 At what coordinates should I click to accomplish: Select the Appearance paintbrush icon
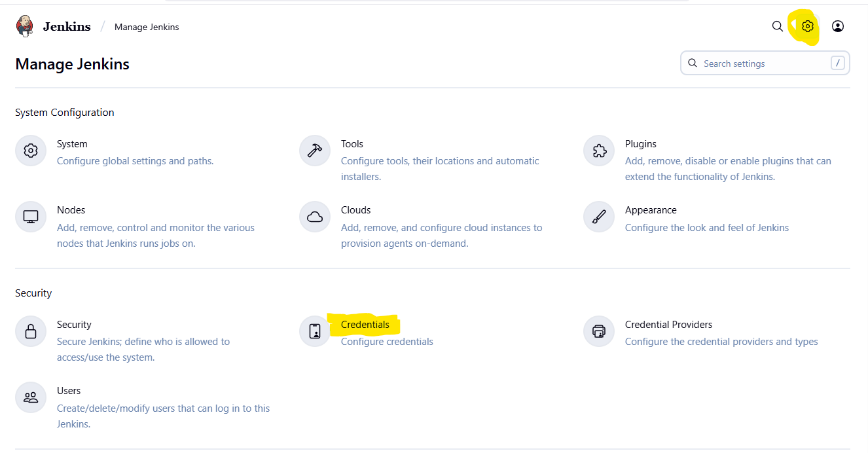point(599,217)
